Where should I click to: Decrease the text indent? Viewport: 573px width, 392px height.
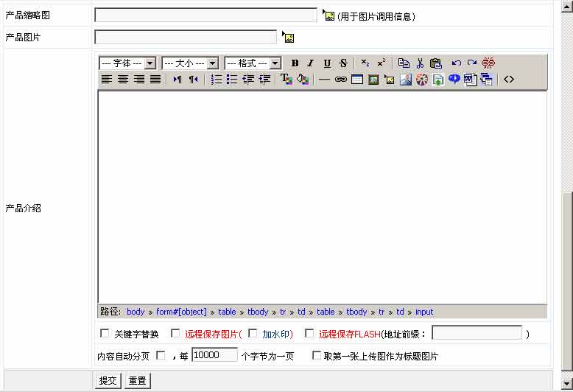[x=248, y=79]
